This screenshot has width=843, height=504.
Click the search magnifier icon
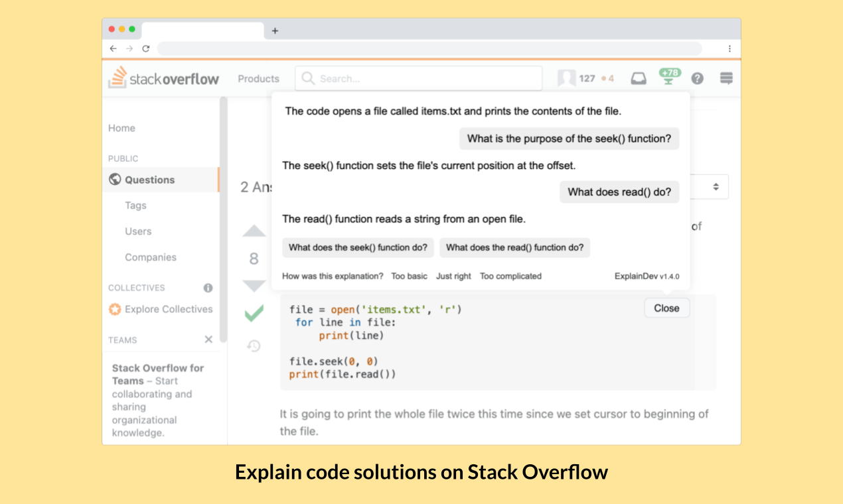point(307,78)
